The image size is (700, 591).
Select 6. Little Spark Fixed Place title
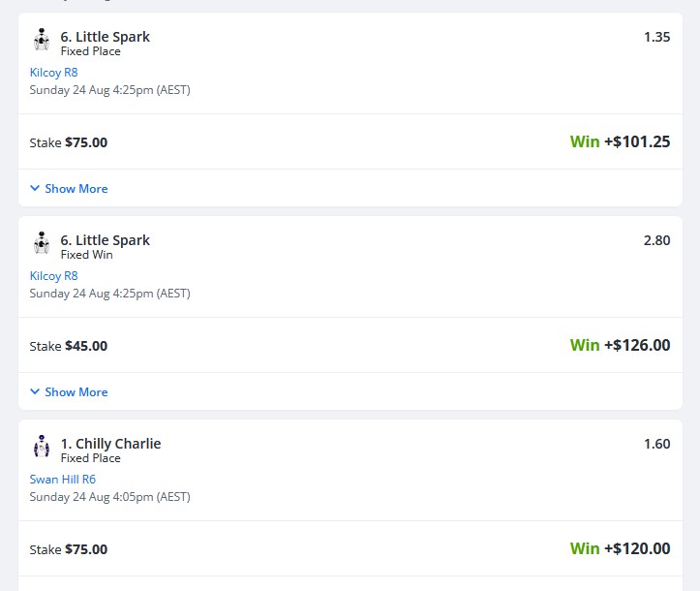106,37
